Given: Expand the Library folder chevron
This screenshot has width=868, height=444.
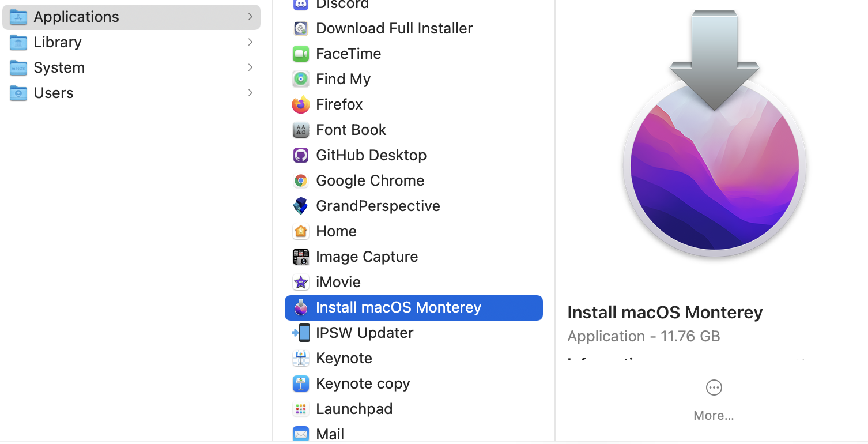Looking at the screenshot, I should point(250,42).
